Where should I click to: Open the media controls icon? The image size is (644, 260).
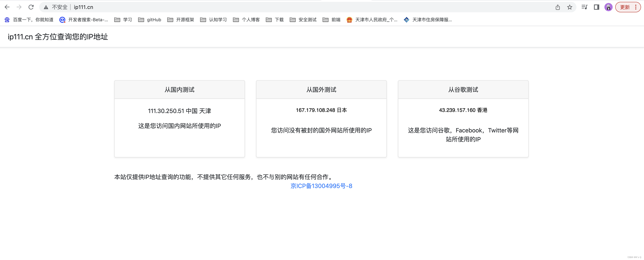(584, 7)
